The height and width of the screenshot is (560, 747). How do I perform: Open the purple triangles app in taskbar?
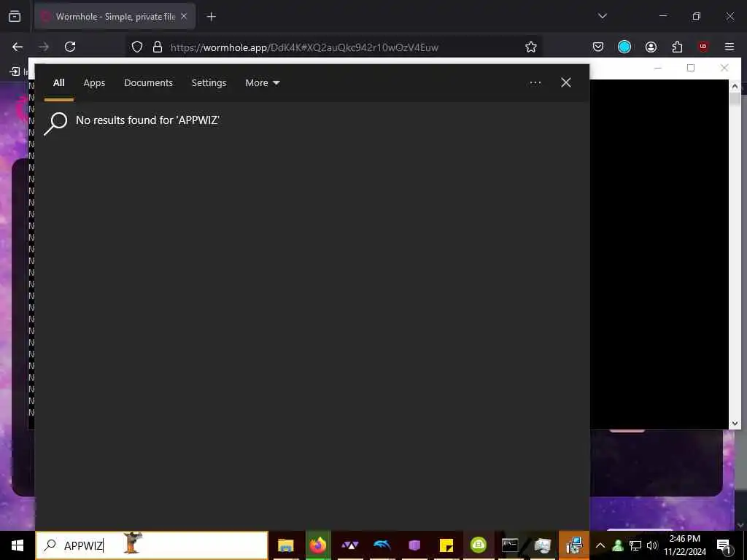(350, 545)
